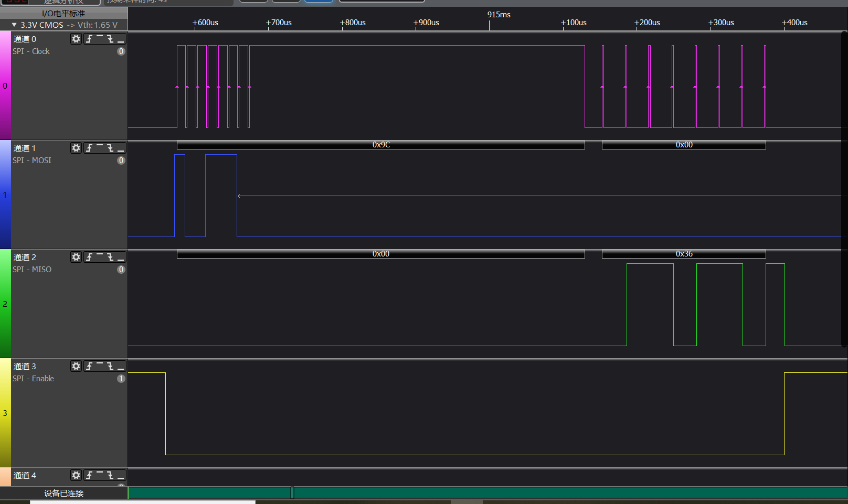The image size is (848, 504).
Task: Click the scrollbar handle in the green overview bar
Action: point(292,492)
